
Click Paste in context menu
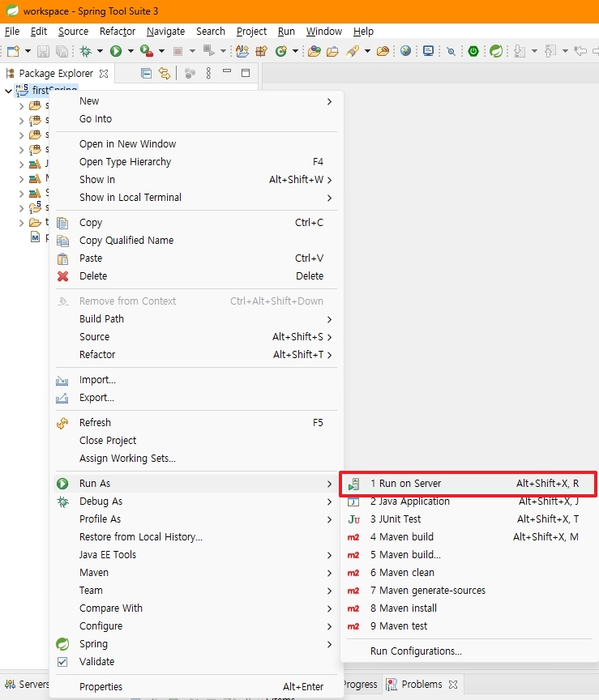pyautogui.click(x=196, y=258)
